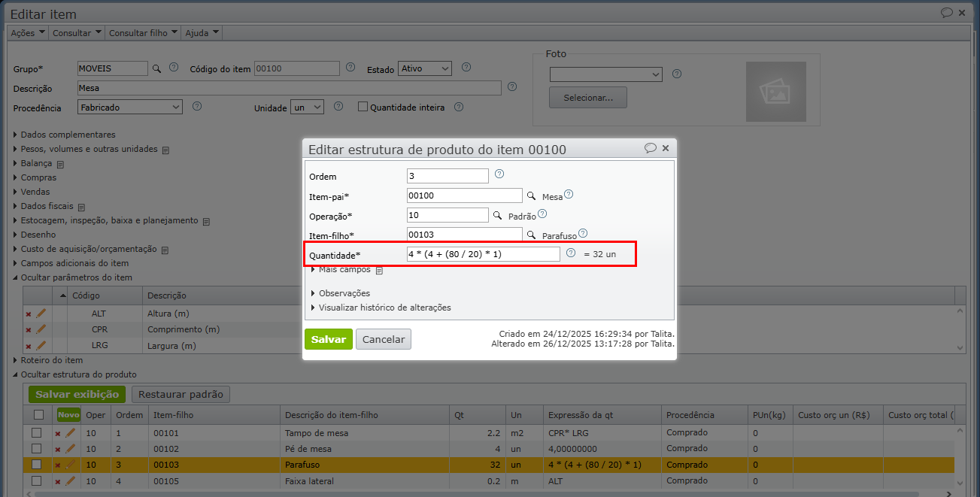Open help icon beside Quantidade expression field
The width and height of the screenshot is (980, 497).
[x=571, y=253]
